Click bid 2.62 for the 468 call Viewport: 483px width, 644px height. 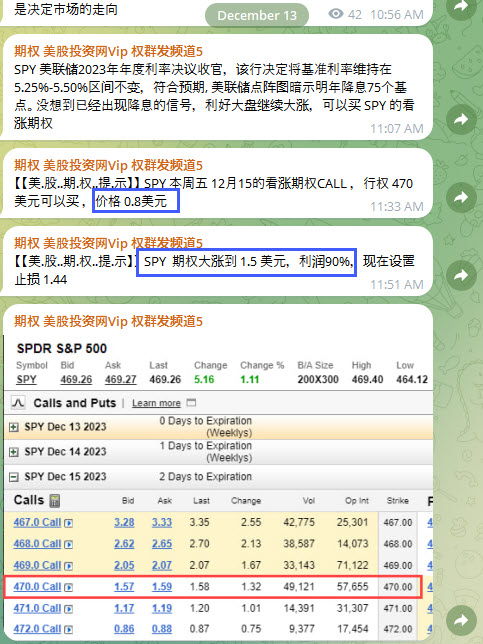click(x=124, y=544)
